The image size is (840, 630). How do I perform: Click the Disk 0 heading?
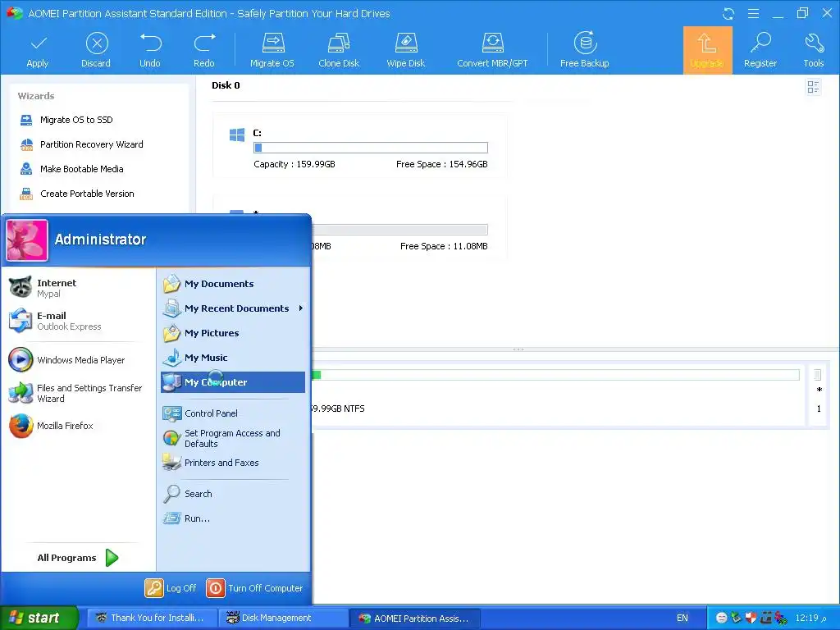tap(226, 85)
